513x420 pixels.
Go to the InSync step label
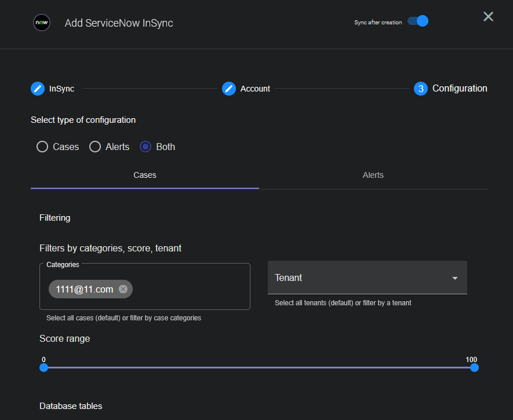click(61, 89)
